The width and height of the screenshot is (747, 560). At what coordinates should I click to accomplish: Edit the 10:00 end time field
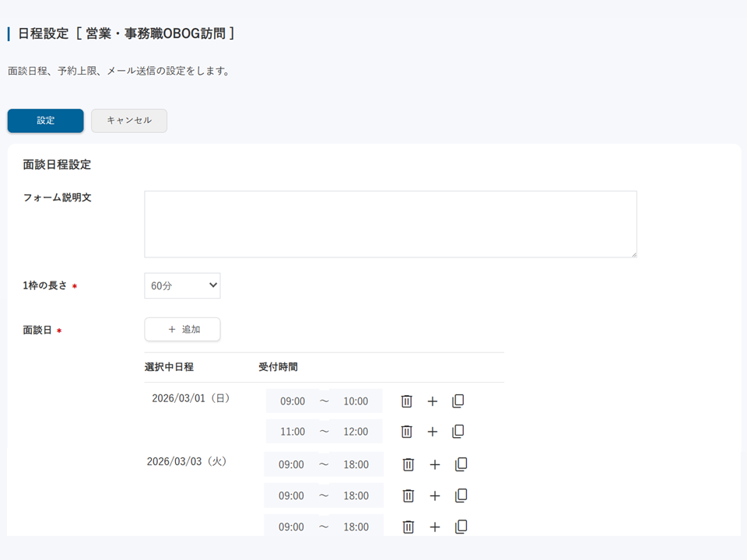[358, 401]
